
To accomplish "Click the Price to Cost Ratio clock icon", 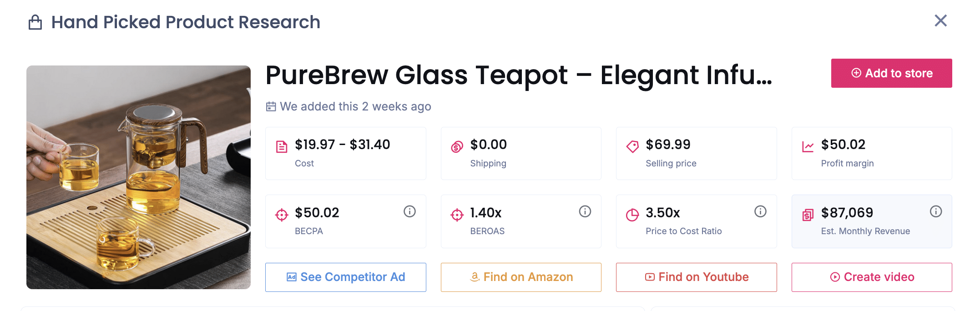I will (632, 214).
